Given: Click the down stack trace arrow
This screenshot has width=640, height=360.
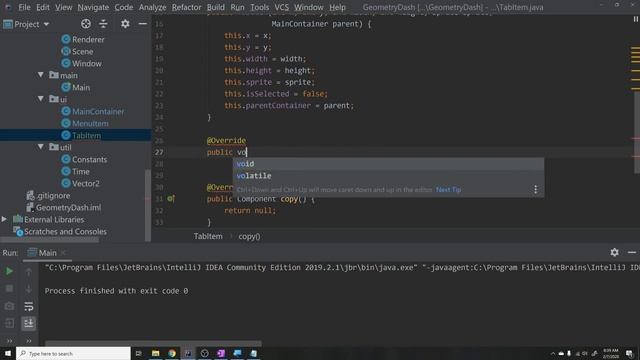Looking at the screenshot, I should tap(29, 288).
